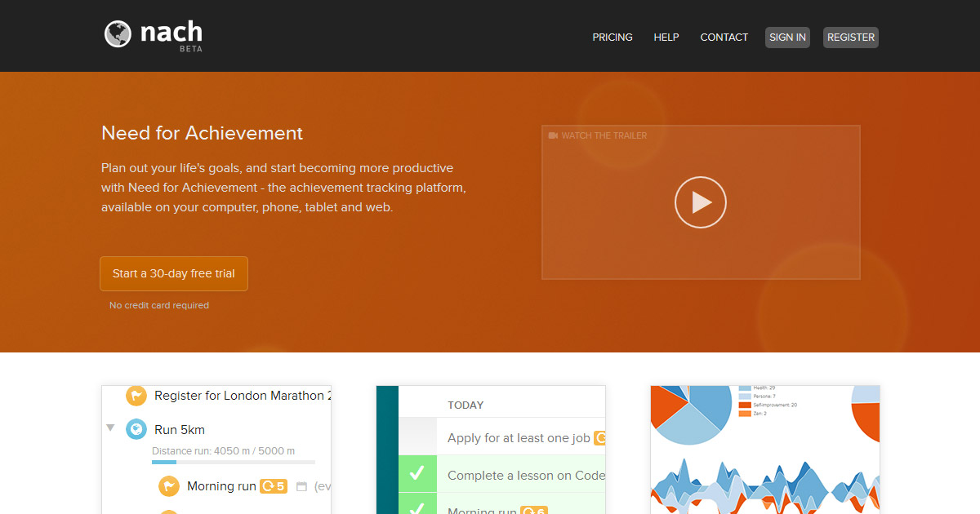Uncheck the completed Morning run task in Today list

pyautogui.click(x=416, y=507)
